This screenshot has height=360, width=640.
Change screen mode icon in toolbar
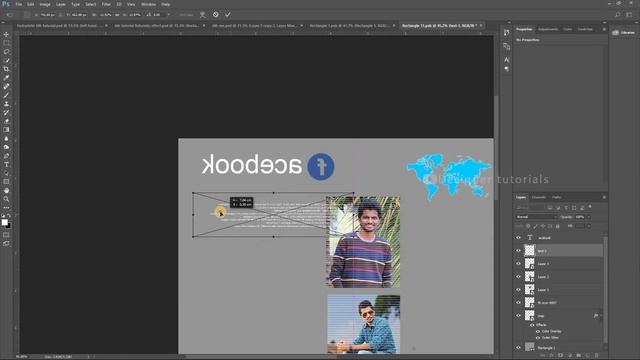click(x=6, y=243)
